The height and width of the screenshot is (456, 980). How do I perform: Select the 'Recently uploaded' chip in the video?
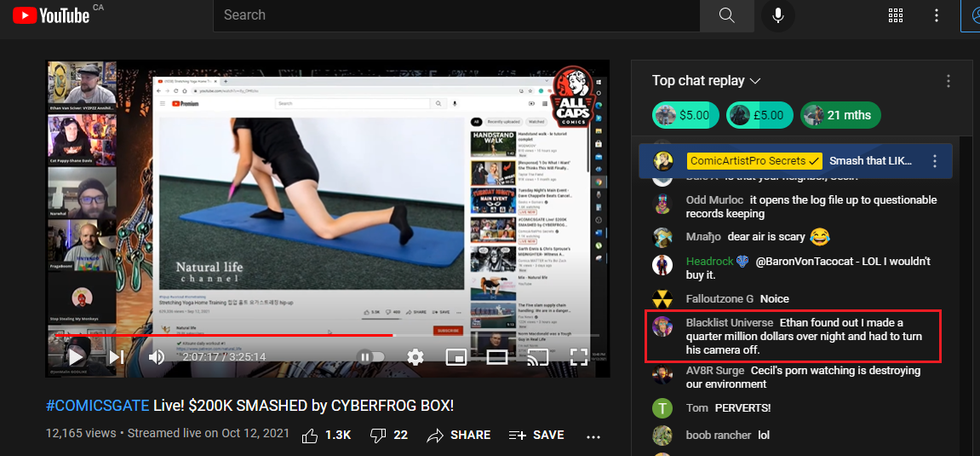504,122
